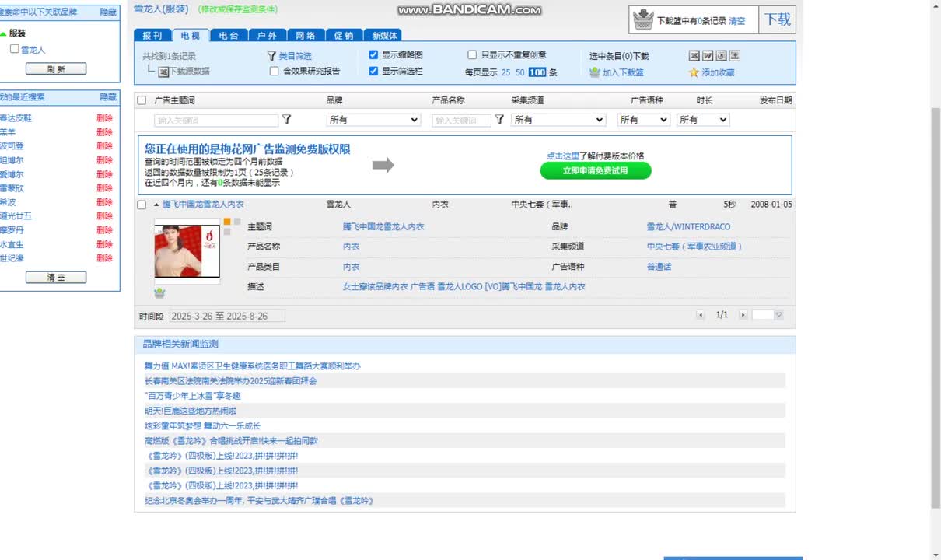Click the 加入下载篮 basket icon
The height and width of the screenshot is (560, 941).
pyautogui.click(x=595, y=72)
